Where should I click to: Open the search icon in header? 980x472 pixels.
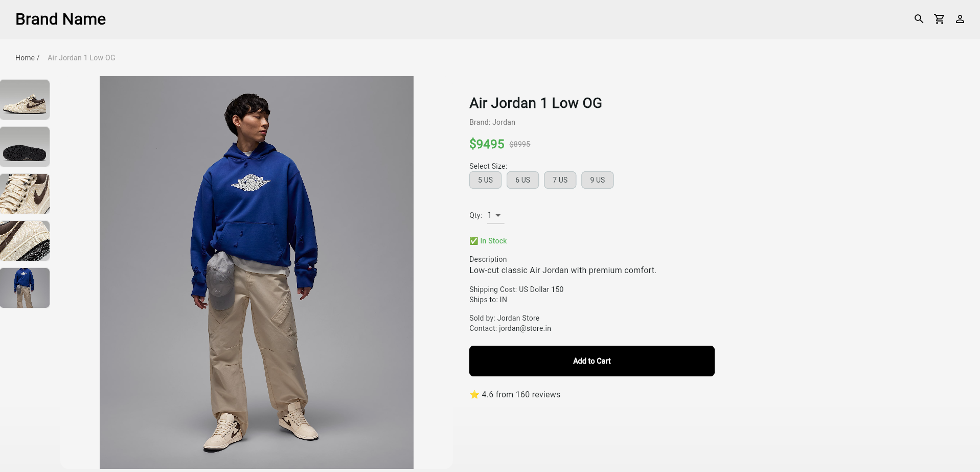click(x=919, y=19)
